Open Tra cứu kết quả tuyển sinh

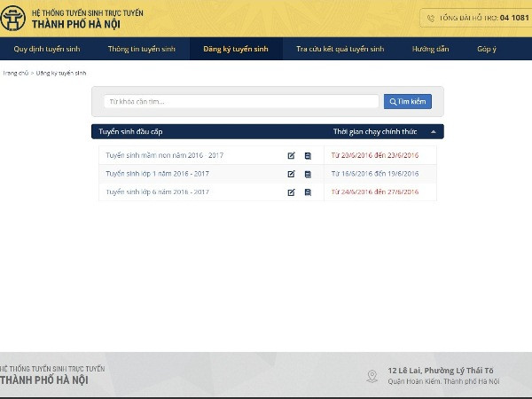340,49
